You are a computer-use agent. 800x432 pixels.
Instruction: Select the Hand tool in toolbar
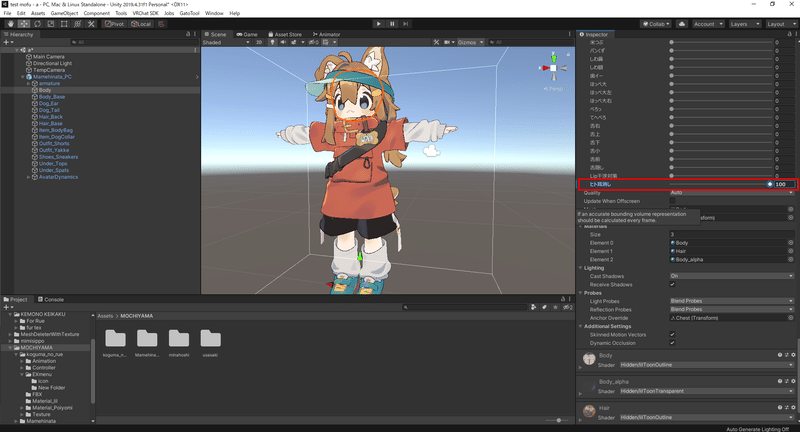click(x=11, y=24)
